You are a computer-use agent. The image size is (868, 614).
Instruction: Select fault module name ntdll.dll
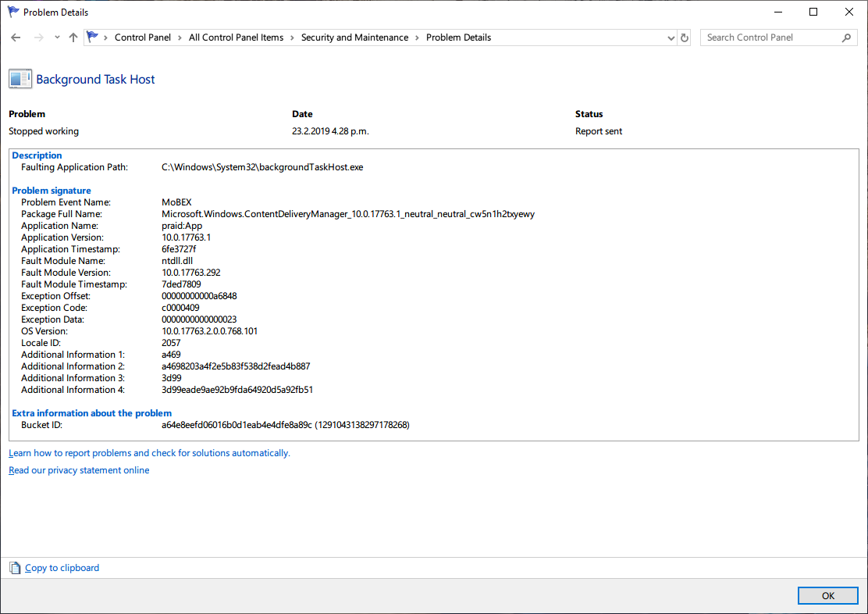click(x=177, y=260)
